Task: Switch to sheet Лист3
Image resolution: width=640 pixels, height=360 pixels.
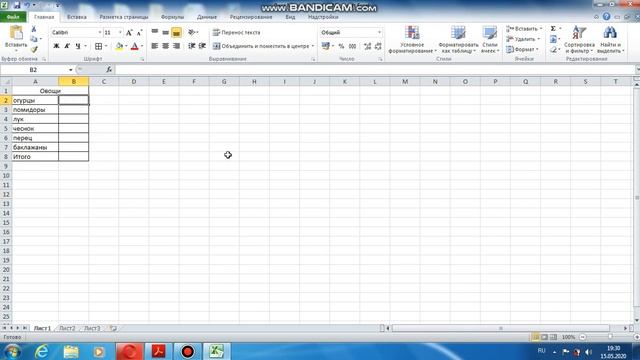Action: (92, 328)
